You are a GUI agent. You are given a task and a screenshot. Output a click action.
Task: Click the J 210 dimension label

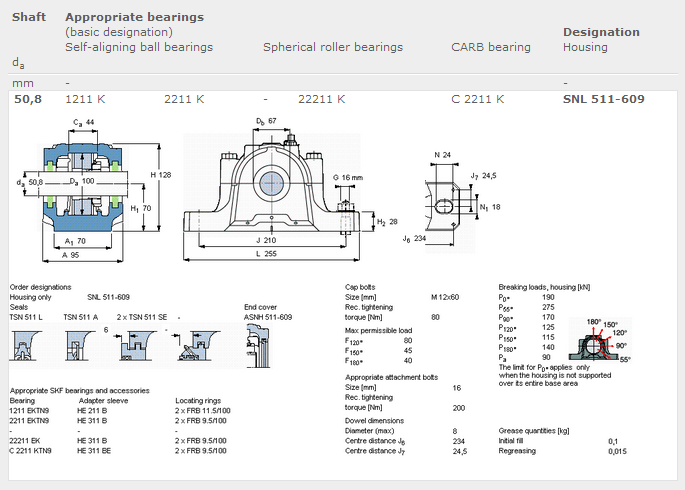coord(266,240)
